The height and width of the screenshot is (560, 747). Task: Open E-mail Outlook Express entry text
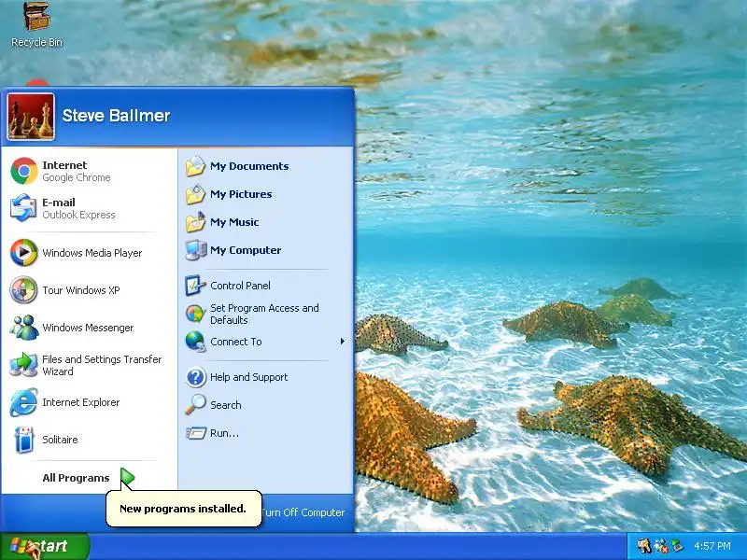click(x=78, y=208)
